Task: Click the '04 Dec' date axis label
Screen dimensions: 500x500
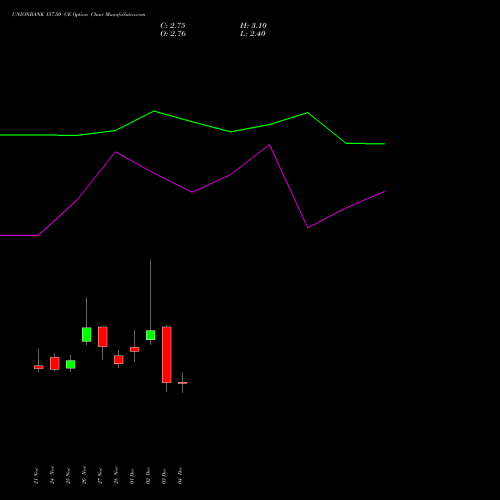Action: (180, 476)
